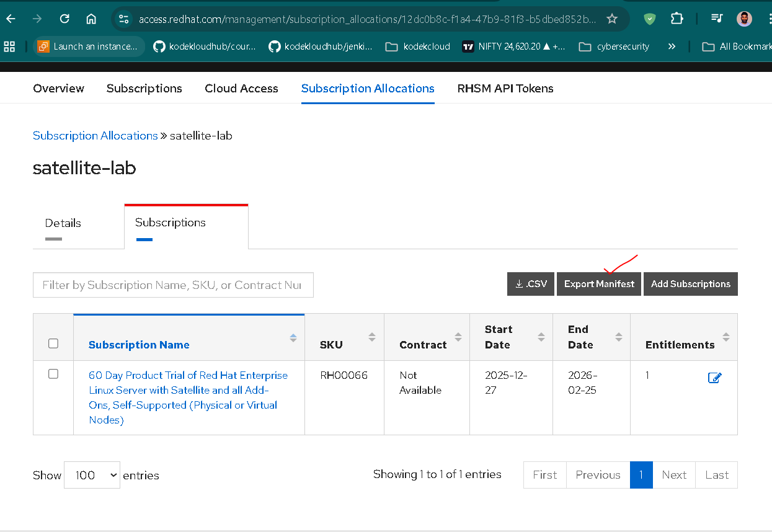Screen dimensions: 772x532
Task: Sort by the Entitlements column arrows
Action: (725, 337)
